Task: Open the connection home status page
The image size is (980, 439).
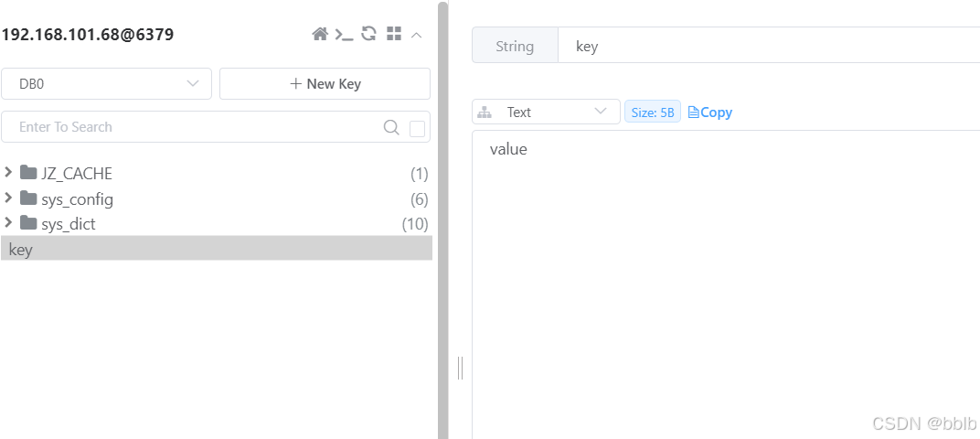Action: pyautogui.click(x=320, y=34)
